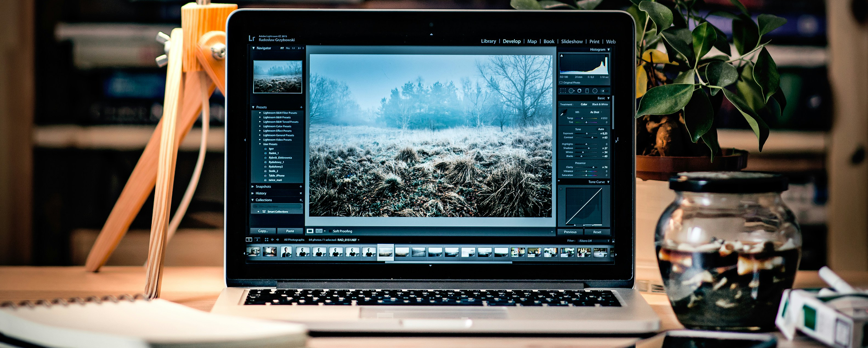Click the Copy... button
Image resolution: width=868 pixels, height=348 pixels.
click(263, 231)
